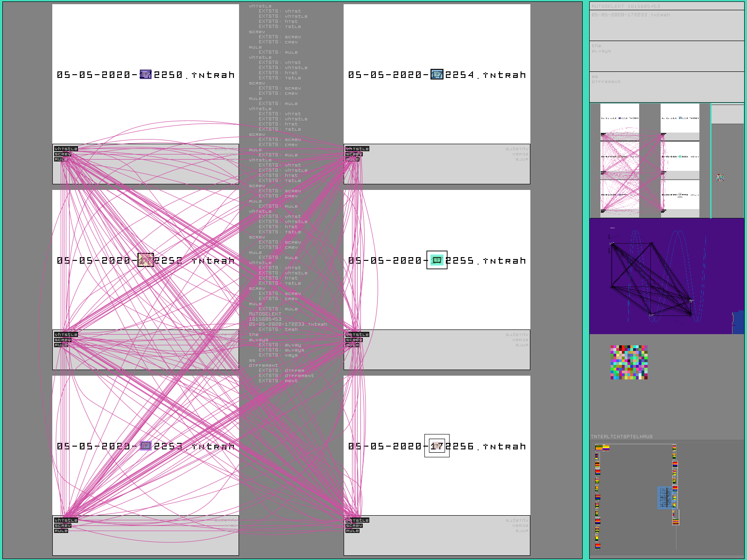This screenshot has width=747, height=560.
Task: Click the AUTOSELEKT 1615605453 header bar
Action: (667, 6)
